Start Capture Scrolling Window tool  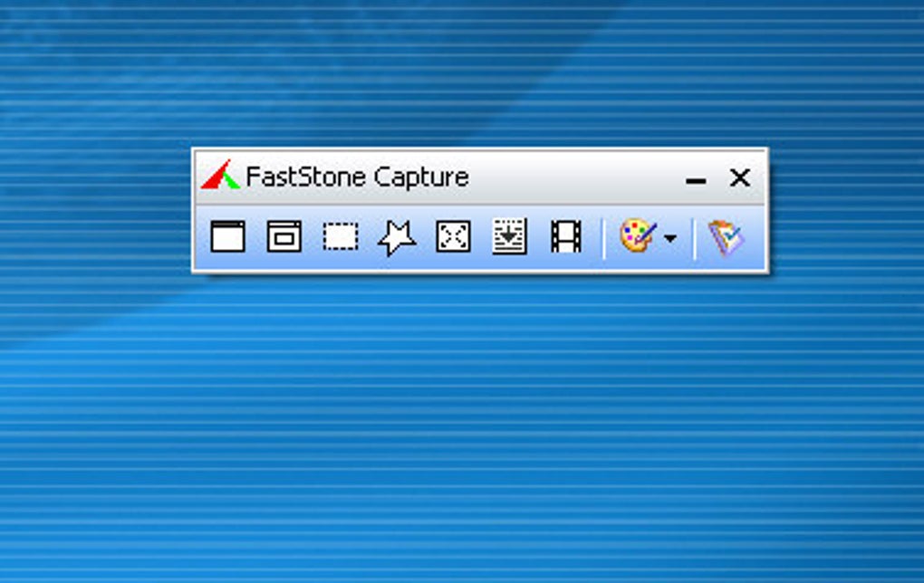click(x=509, y=237)
